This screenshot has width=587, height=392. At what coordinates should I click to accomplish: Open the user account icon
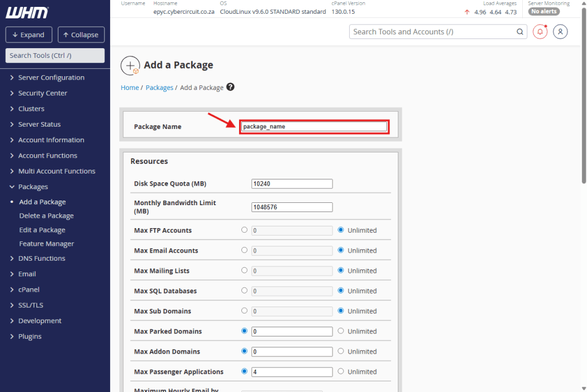point(560,32)
